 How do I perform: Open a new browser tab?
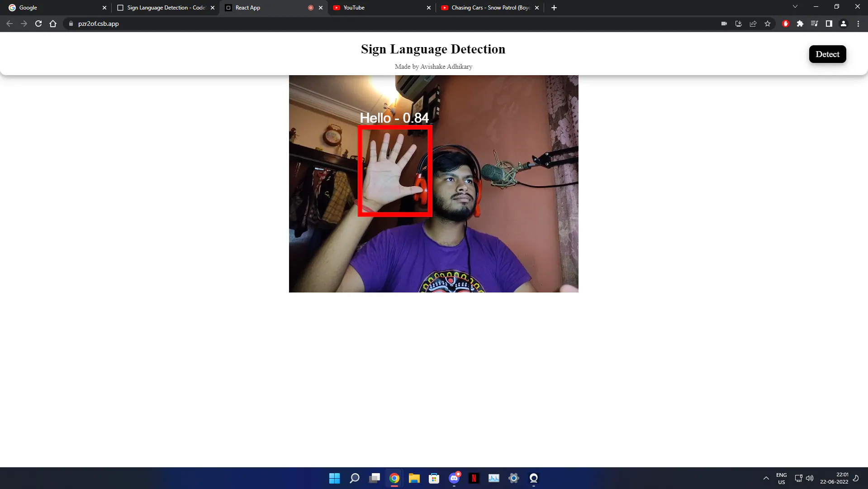(x=554, y=8)
